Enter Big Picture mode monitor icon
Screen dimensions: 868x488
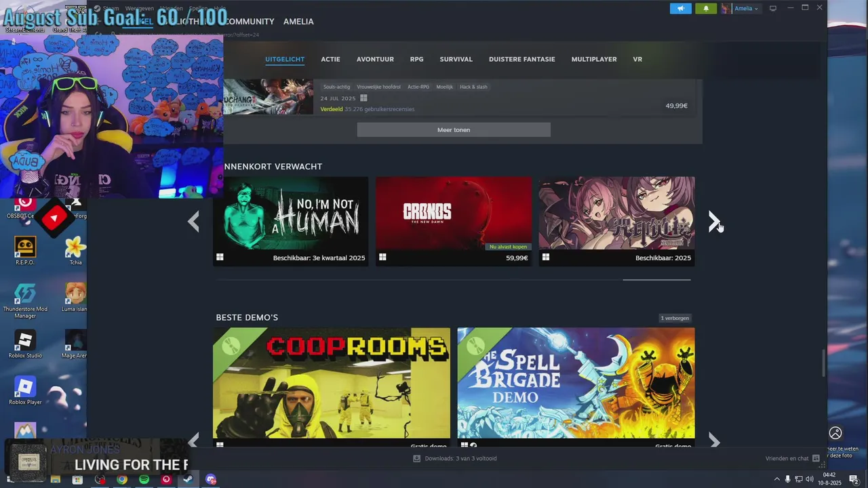772,8
